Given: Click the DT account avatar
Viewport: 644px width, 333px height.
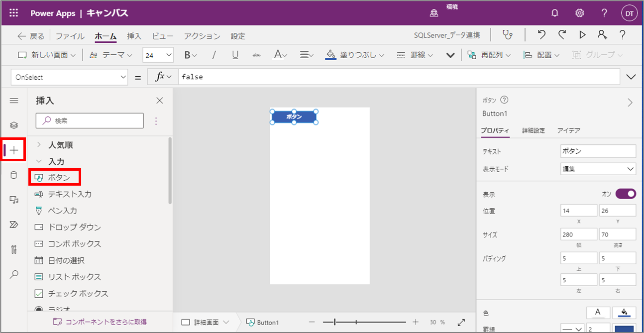Looking at the screenshot, I should (629, 13).
